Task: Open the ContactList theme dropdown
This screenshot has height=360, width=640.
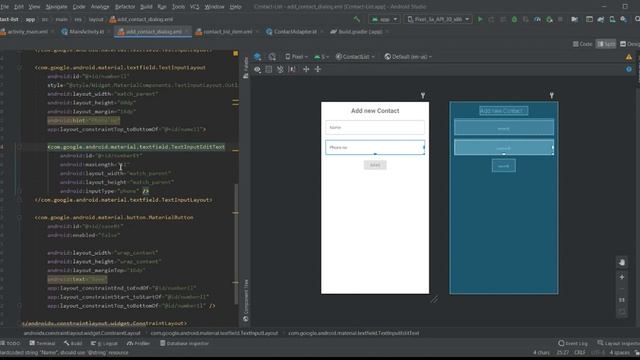Action: point(355,57)
